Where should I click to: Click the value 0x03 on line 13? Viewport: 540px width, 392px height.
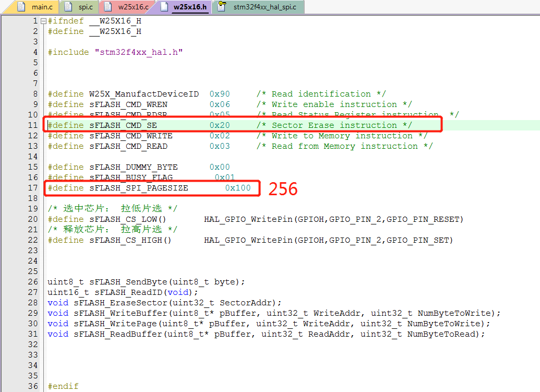click(220, 146)
